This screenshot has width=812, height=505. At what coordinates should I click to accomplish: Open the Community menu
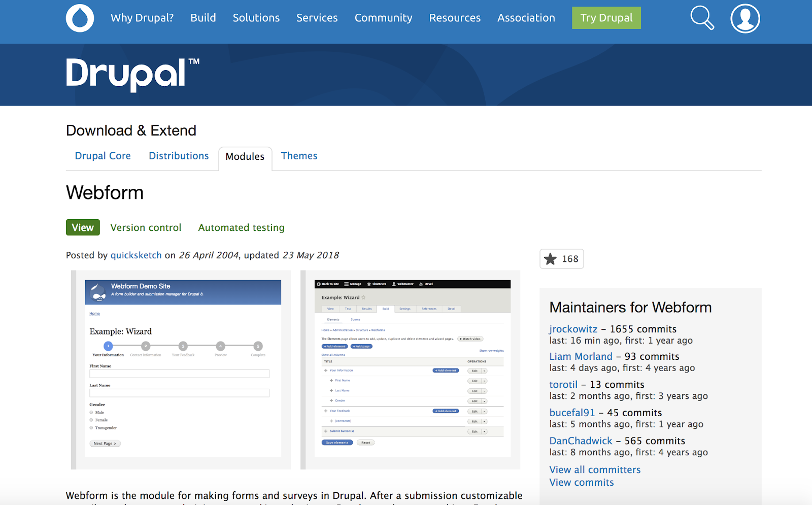point(383,17)
